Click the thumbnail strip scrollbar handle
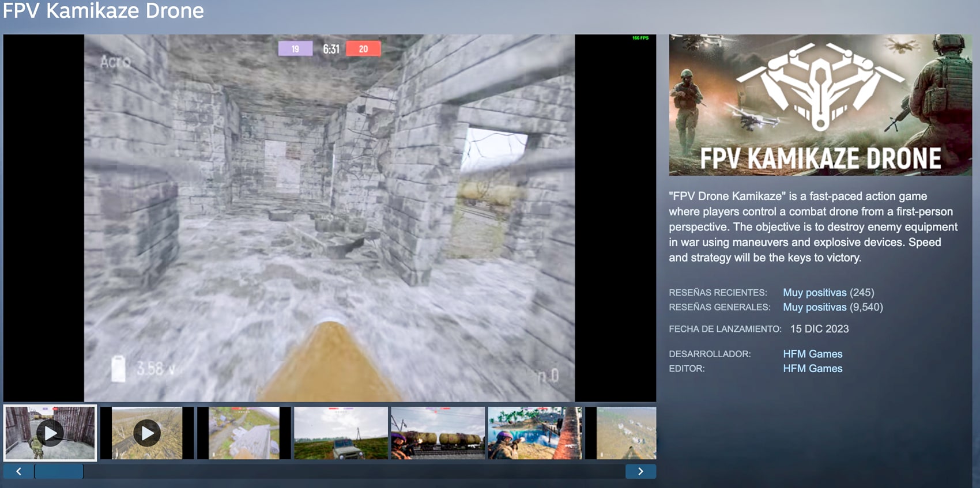This screenshot has height=488, width=980. [59, 471]
